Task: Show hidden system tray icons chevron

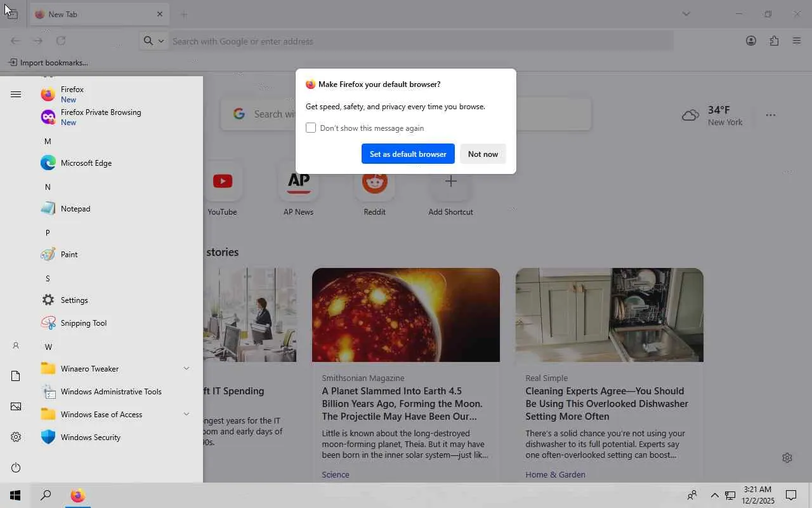Action: click(714, 495)
